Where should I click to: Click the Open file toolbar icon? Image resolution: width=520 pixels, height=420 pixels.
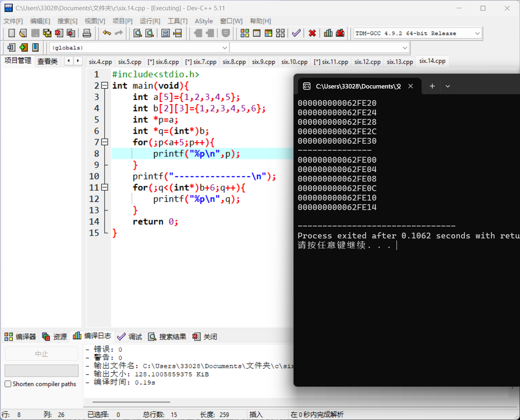pyautogui.click(x=23, y=33)
